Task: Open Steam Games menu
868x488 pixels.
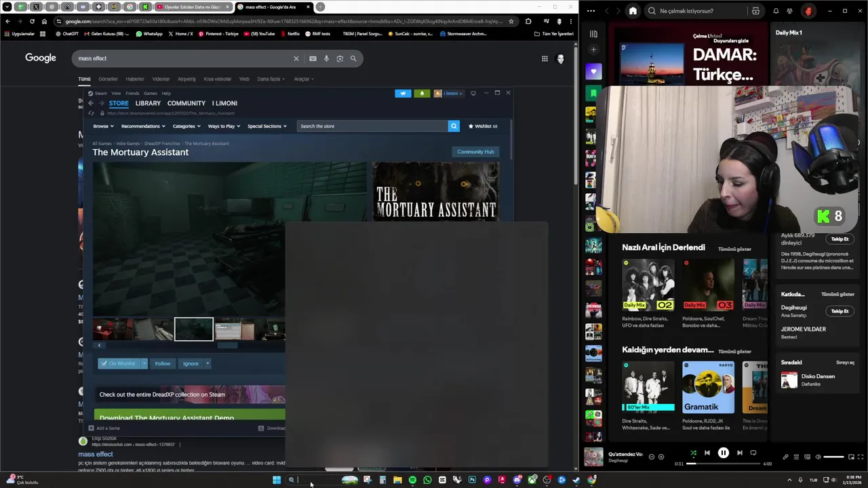Action: (150, 93)
